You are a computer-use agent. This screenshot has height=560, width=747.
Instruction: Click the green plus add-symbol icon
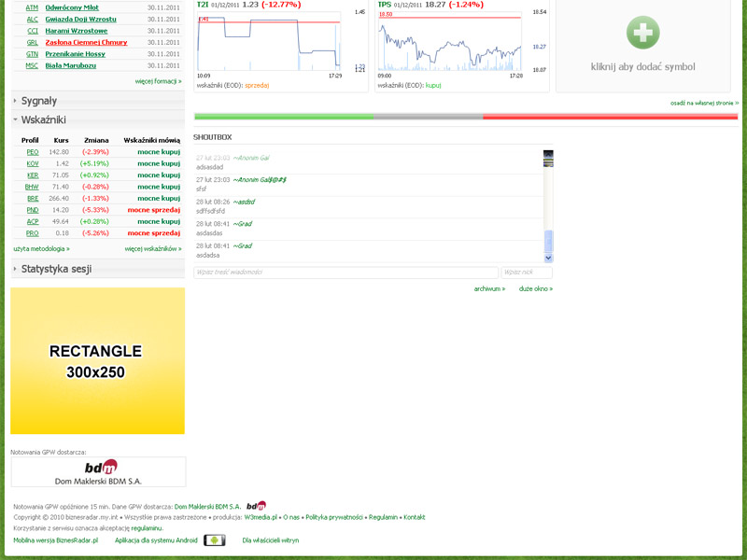coord(642,33)
